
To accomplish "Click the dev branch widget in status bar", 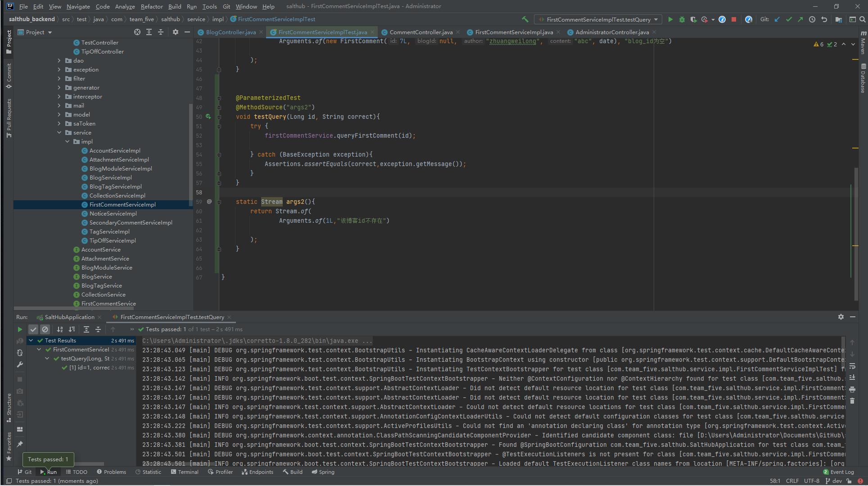I will 834,481.
